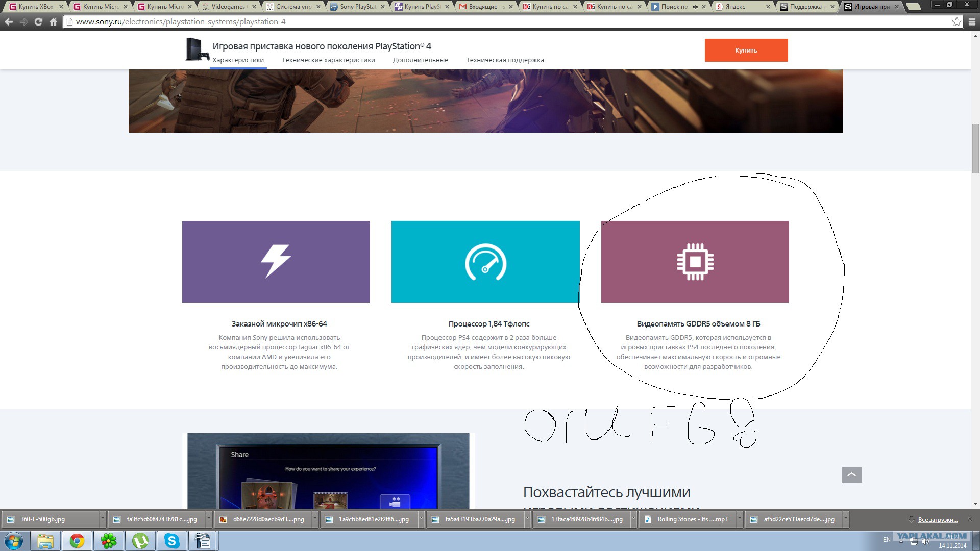The image size is (980, 551).
Task: Mute audio icon on Поиск по tab
Action: [x=695, y=7]
